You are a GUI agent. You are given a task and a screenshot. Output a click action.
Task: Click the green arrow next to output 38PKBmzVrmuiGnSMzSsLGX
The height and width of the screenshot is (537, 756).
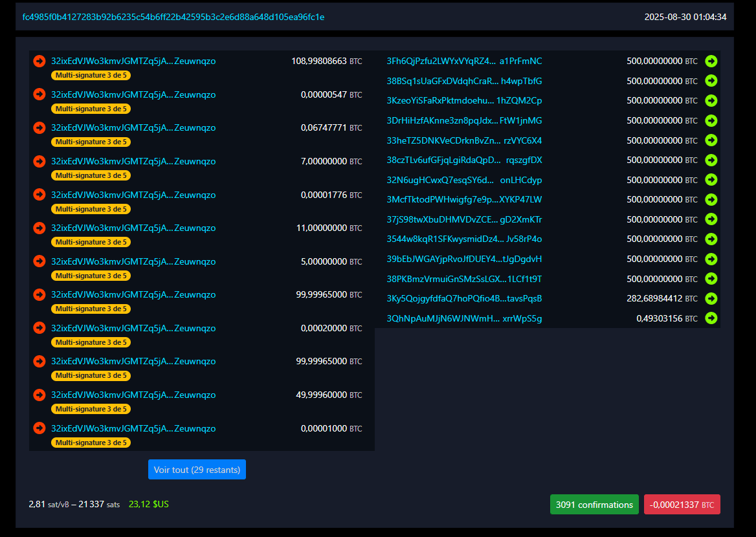click(x=711, y=279)
